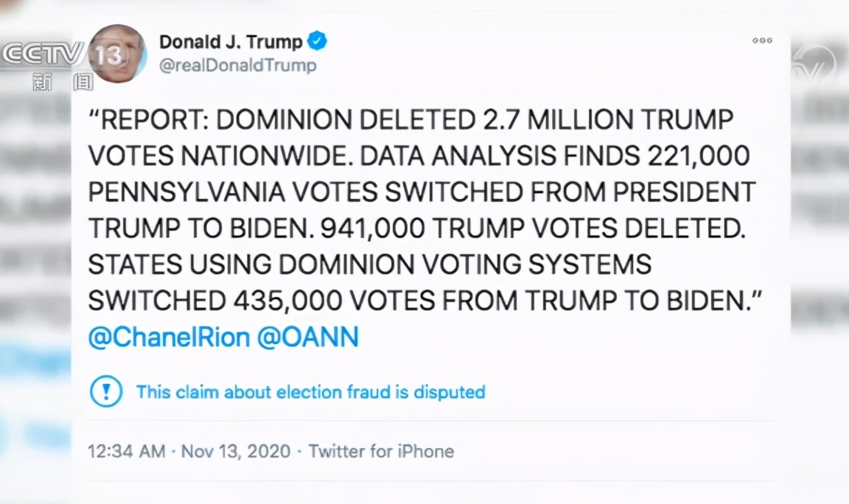The height and width of the screenshot is (504, 849).
Task: Open the @ChanelRion mention
Action: [x=169, y=337]
